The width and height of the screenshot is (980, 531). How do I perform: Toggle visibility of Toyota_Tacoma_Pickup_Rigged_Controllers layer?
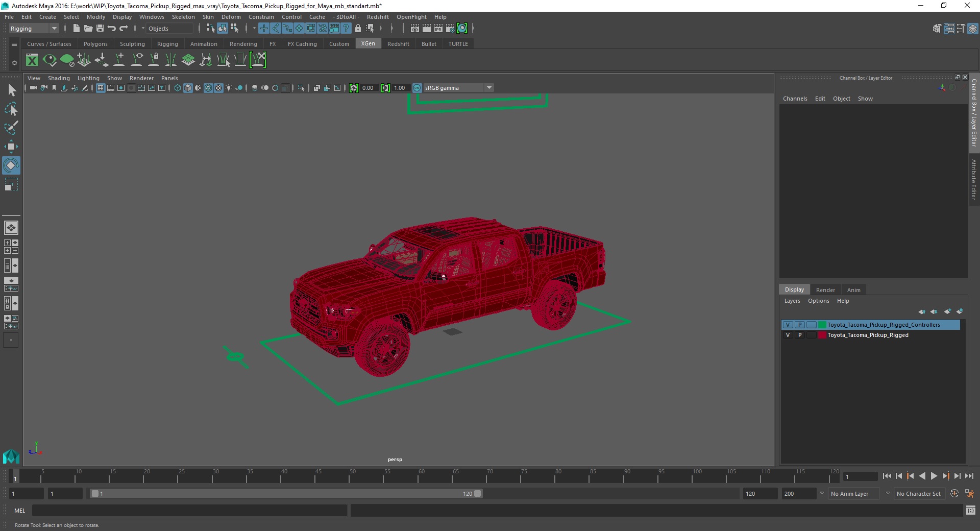coord(788,325)
